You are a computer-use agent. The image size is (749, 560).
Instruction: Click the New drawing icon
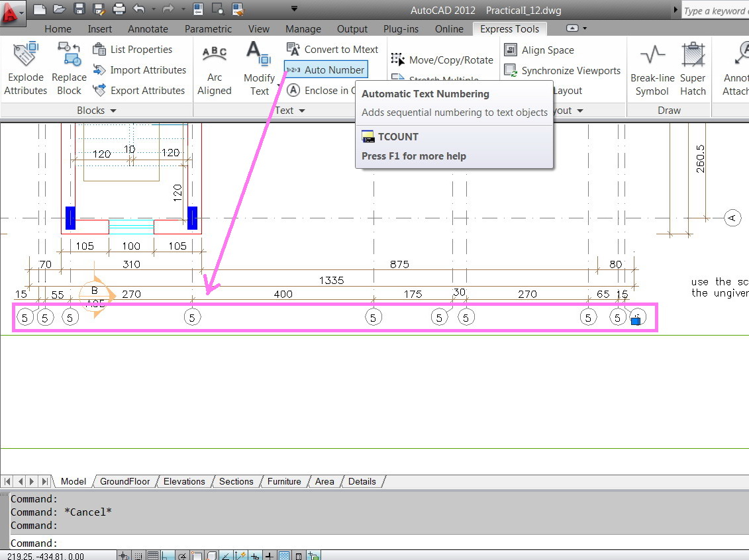click(x=40, y=9)
